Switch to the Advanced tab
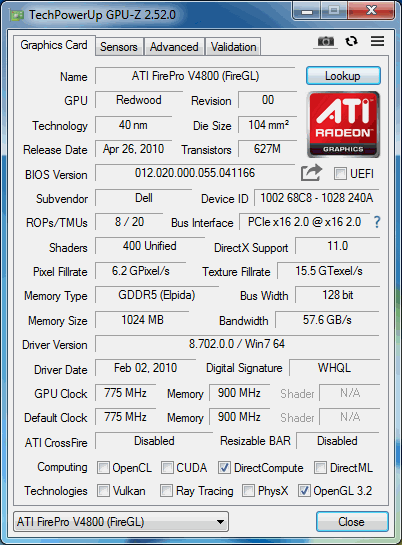402x545 pixels. coord(174,47)
